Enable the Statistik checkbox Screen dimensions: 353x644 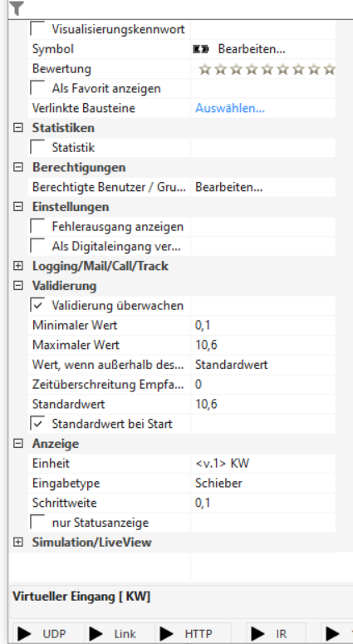coord(37,147)
